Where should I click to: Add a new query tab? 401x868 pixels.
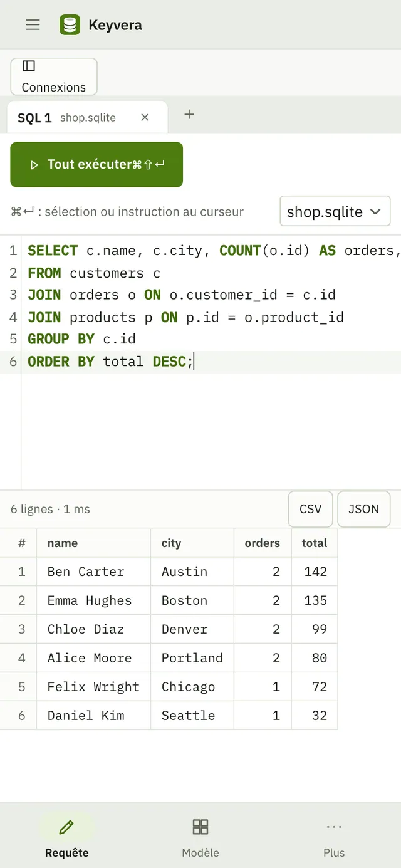(x=189, y=114)
